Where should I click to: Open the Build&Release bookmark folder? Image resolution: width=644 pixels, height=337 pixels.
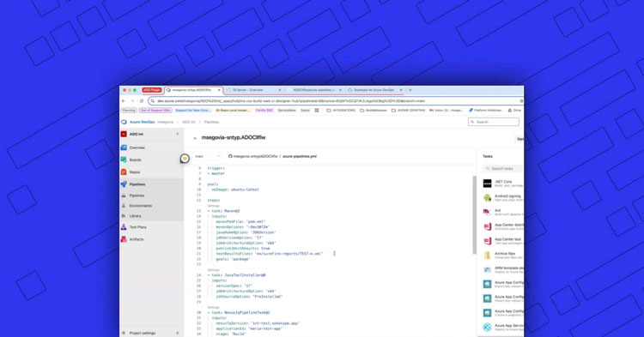click(x=374, y=111)
